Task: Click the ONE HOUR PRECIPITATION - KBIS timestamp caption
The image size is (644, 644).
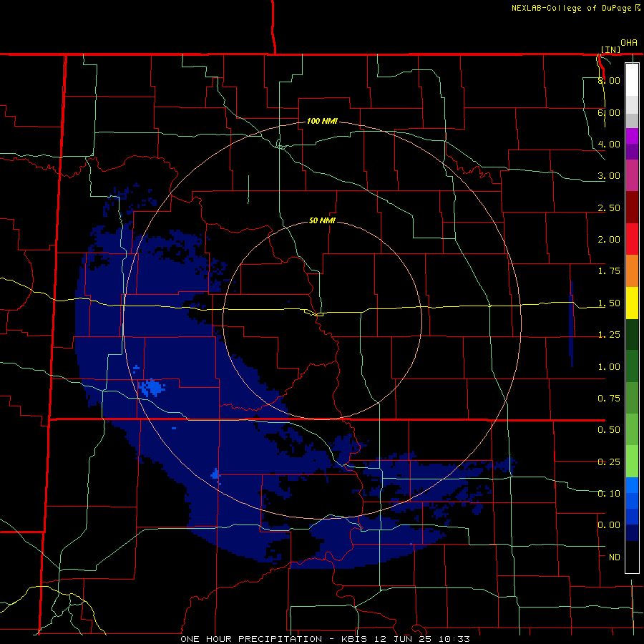Action: point(325,639)
